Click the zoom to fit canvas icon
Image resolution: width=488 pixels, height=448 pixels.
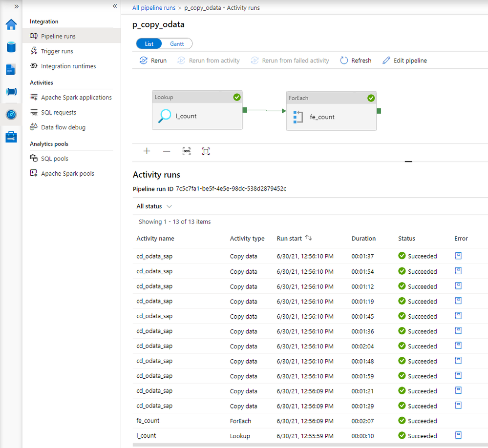(206, 151)
